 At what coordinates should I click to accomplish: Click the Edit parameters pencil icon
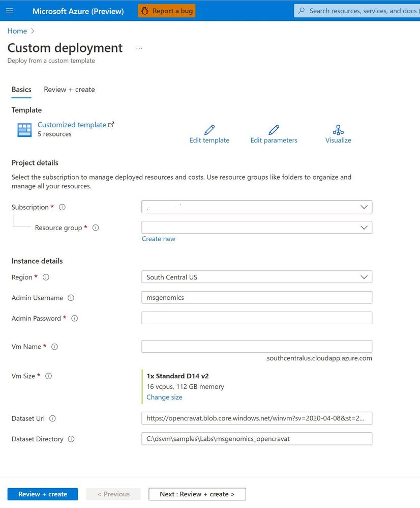pos(274,130)
